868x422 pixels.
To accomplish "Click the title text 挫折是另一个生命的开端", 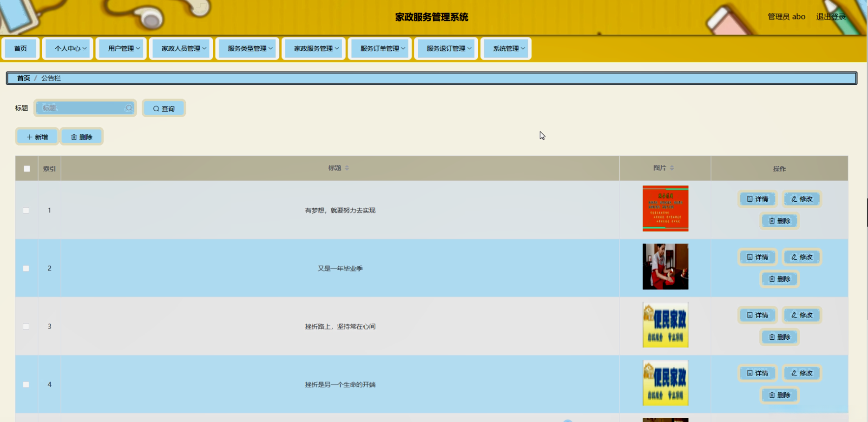I will pos(340,385).
